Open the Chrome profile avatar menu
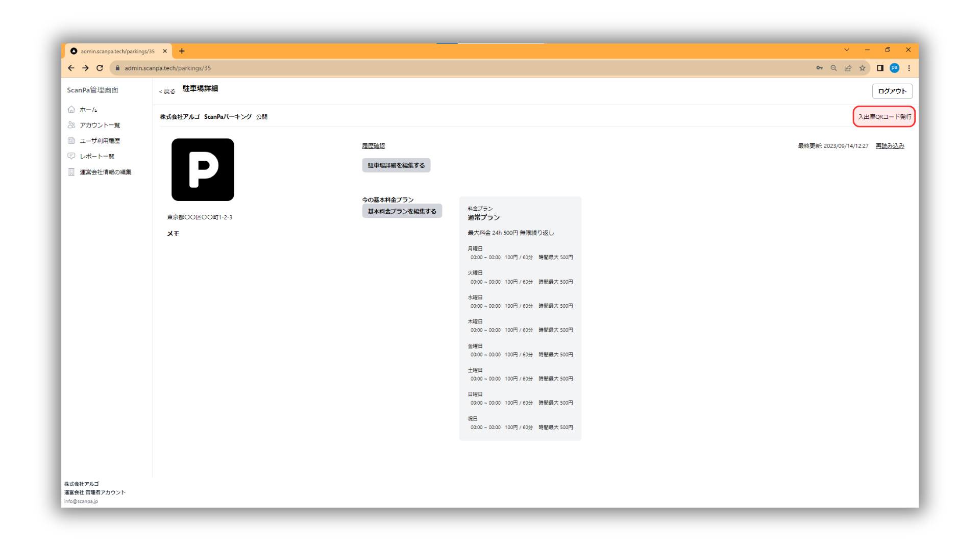 (x=894, y=68)
